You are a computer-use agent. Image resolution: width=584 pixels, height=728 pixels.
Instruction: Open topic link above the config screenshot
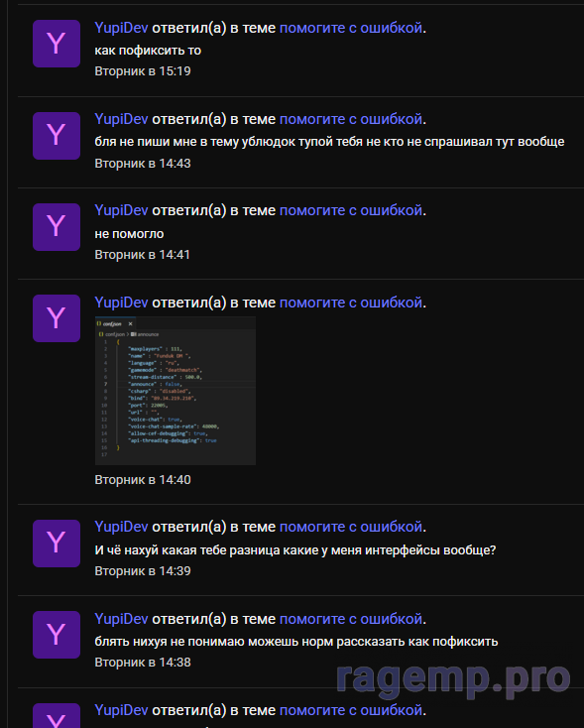pyautogui.click(x=351, y=303)
